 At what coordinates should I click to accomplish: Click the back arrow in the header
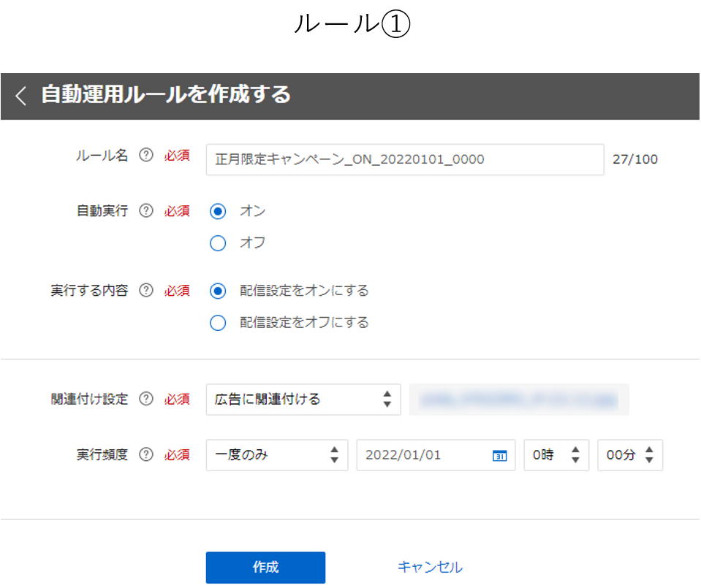coord(21,96)
